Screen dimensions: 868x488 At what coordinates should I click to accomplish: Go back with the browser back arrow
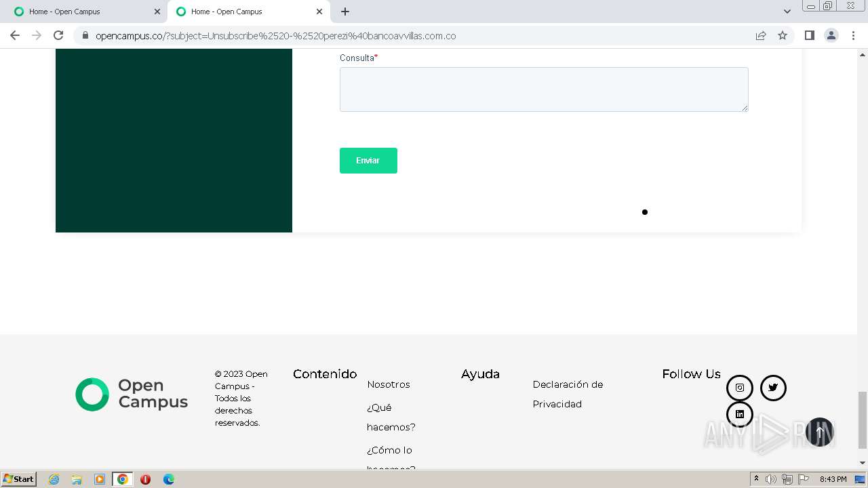tap(15, 35)
